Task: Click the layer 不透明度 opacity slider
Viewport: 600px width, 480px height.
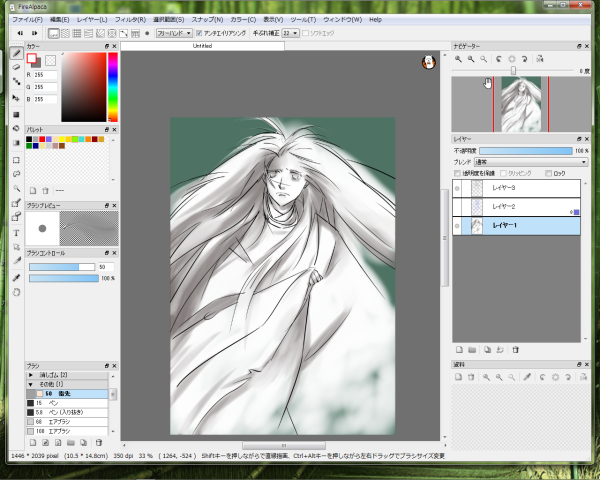Action: point(526,151)
